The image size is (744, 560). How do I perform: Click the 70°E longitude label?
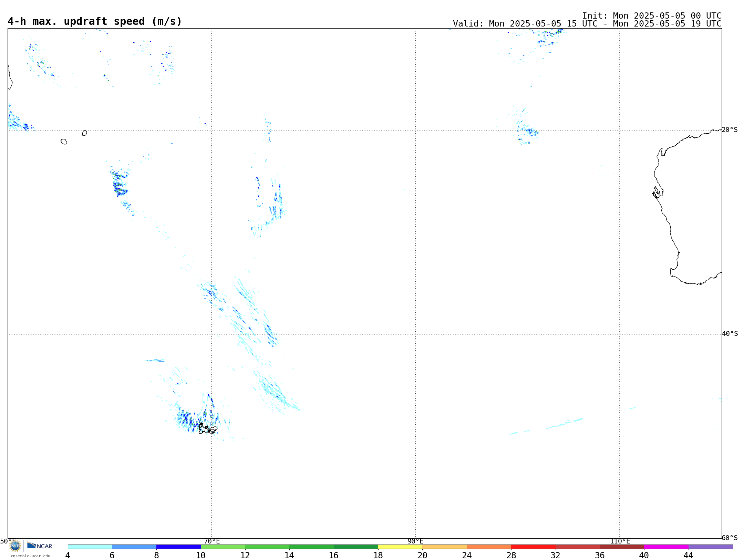coord(212,541)
